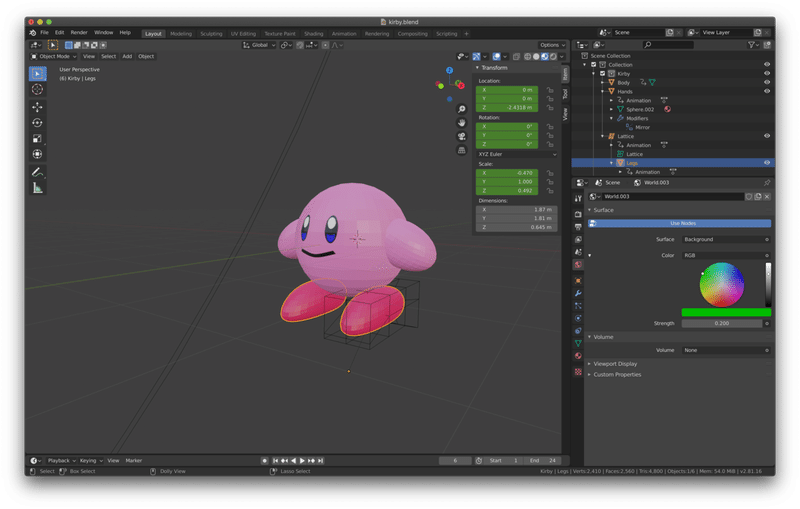800x509 pixels.
Task: Expand the Viewport Display panel
Action: tap(616, 364)
